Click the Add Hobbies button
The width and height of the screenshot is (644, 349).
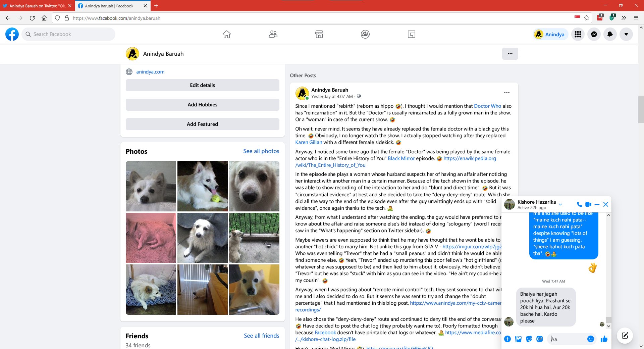(x=203, y=105)
